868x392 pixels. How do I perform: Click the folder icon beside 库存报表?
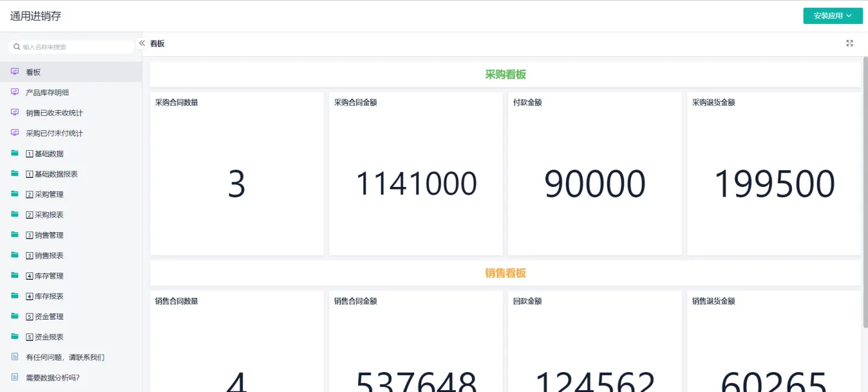coord(15,296)
